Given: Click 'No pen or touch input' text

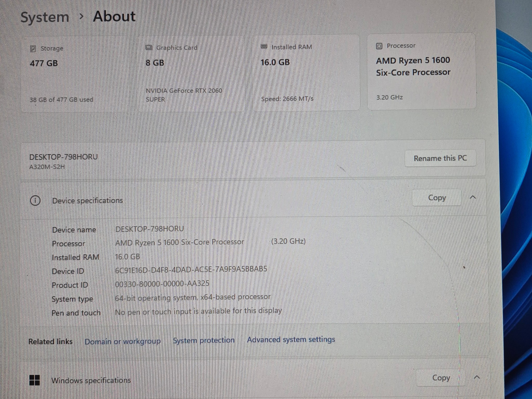Looking at the screenshot, I should (x=198, y=311).
